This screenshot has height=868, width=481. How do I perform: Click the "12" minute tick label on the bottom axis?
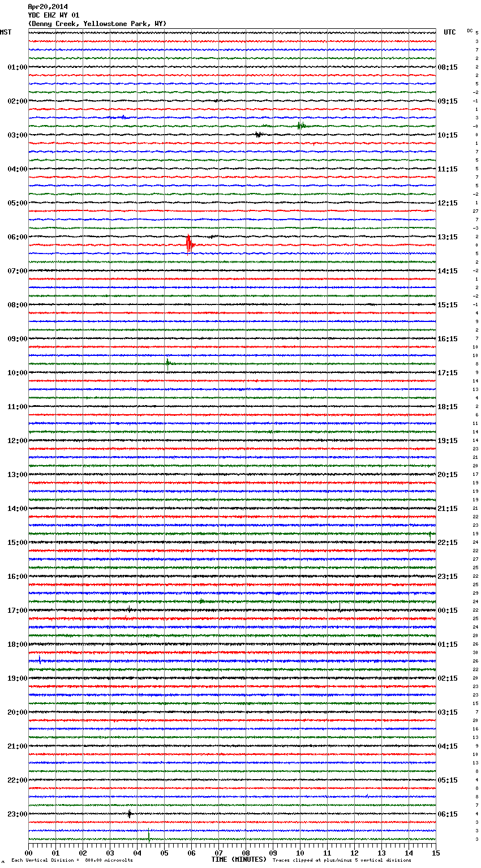point(354,853)
